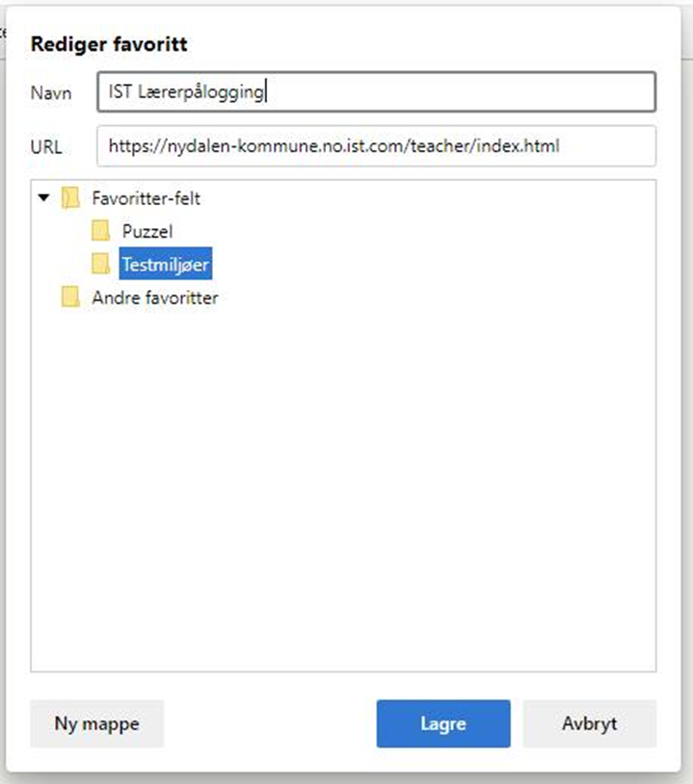Click the URL field label
The height and width of the screenshot is (784, 693).
46,147
